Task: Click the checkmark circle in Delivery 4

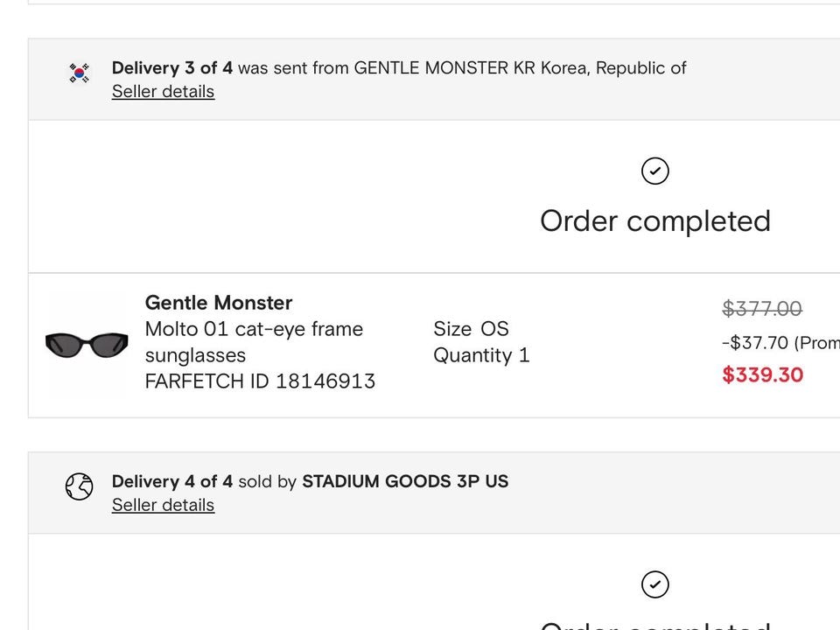Action: click(x=654, y=584)
